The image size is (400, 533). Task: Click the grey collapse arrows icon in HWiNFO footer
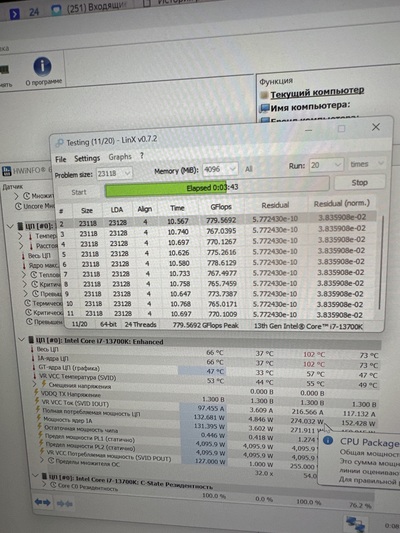coord(65,503)
